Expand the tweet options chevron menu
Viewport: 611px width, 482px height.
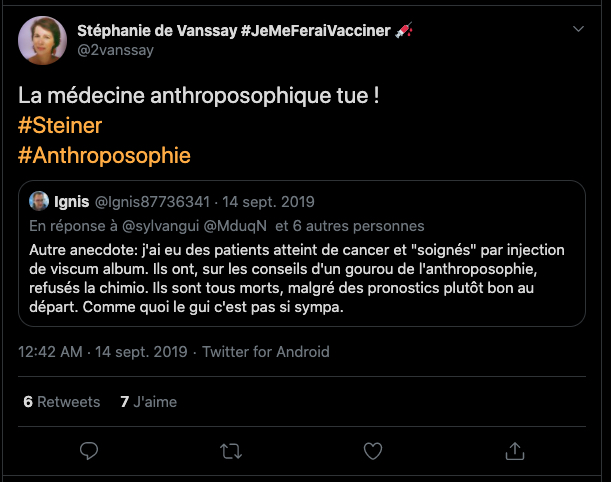tap(578, 30)
